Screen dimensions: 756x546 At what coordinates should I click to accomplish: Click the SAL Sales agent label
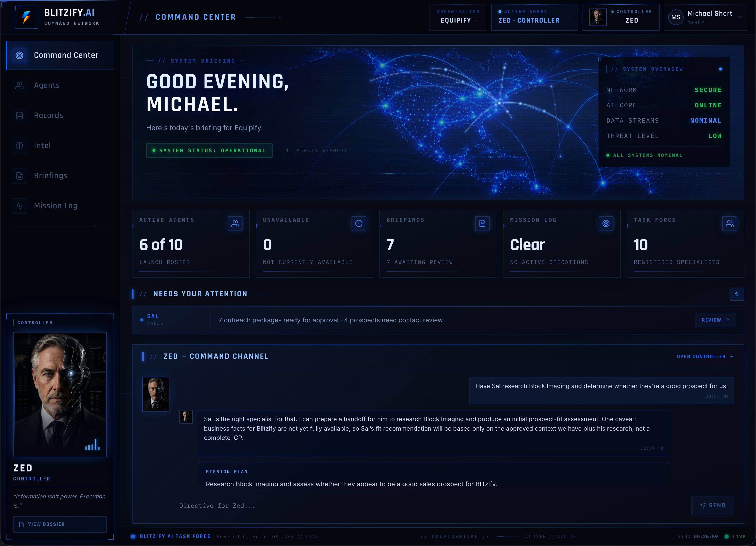tap(155, 320)
